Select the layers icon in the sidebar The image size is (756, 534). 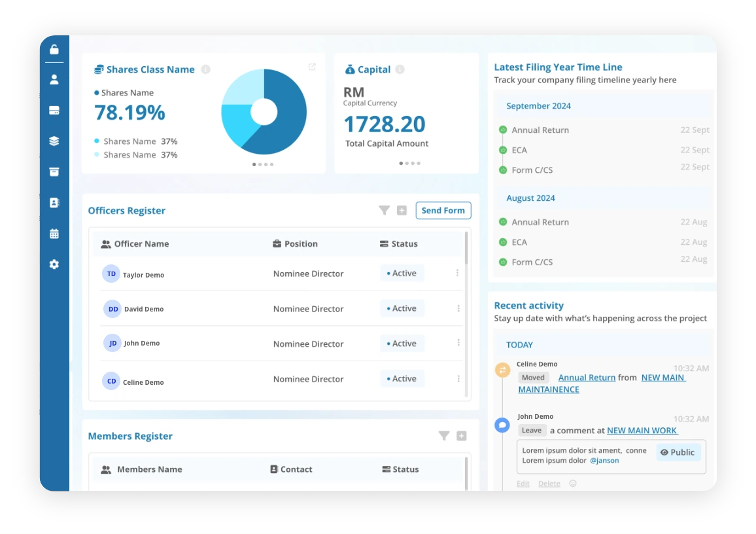(x=54, y=141)
